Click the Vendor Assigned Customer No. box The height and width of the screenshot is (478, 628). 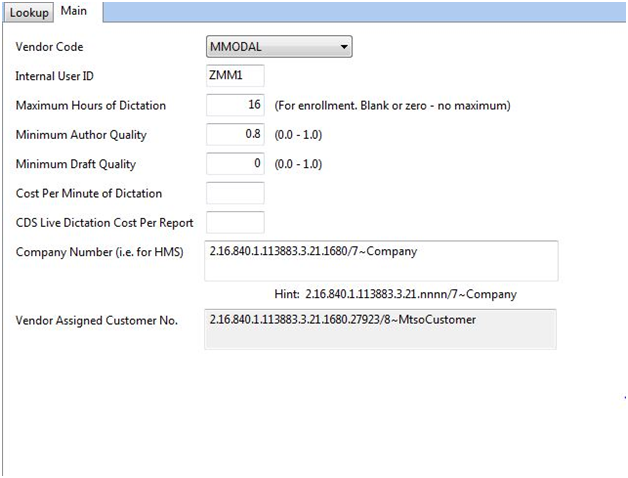tap(380, 329)
